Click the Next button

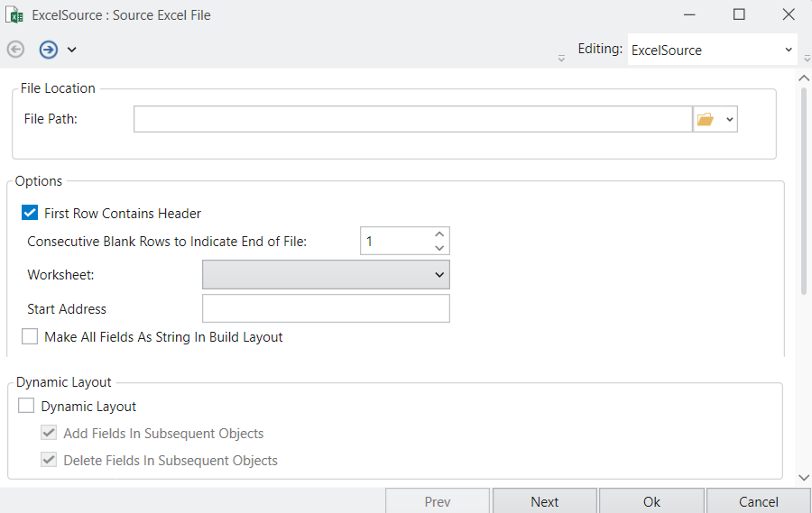tap(544, 501)
